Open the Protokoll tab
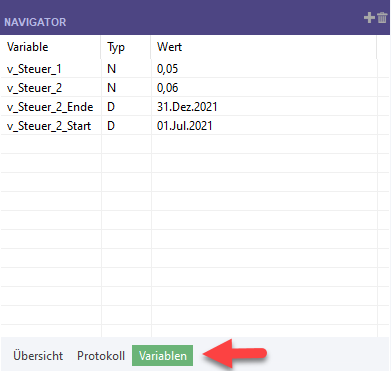Image resolution: width=391 pixels, height=371 pixels. tap(101, 356)
